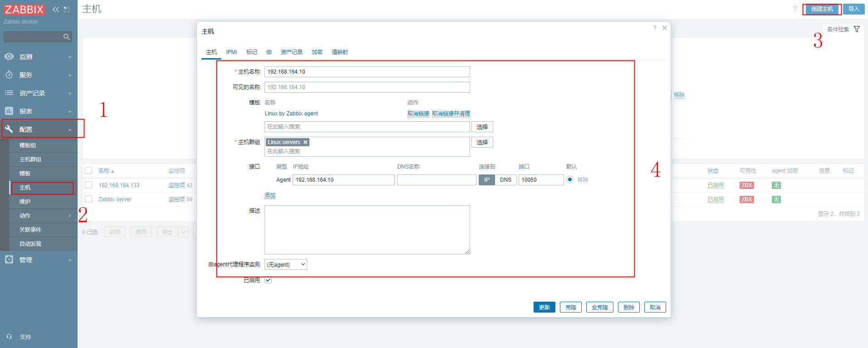Switch to the 标记 tags tab
Image resolution: width=868 pixels, height=348 pixels.
[x=252, y=52]
